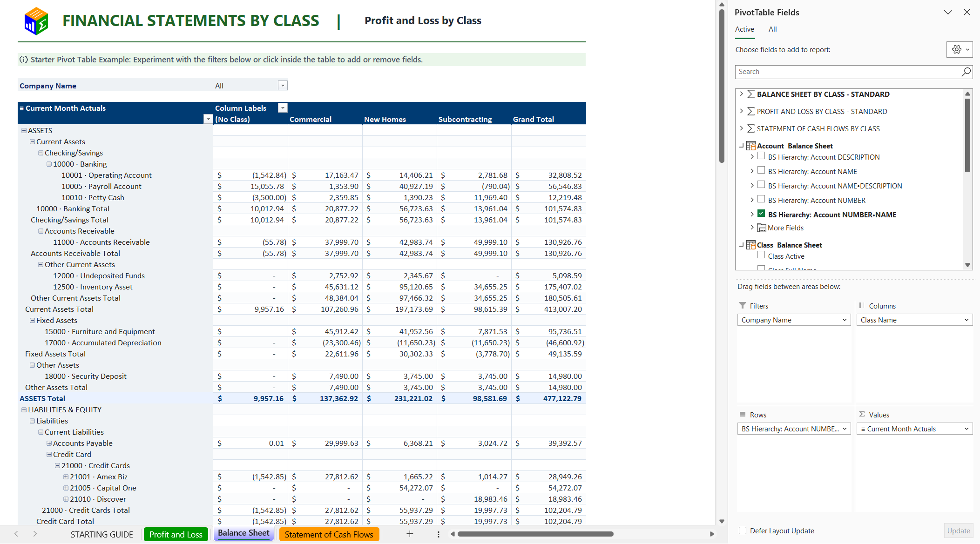This screenshot has height=544, width=980.
Task: Click the Update button
Action: [959, 531]
